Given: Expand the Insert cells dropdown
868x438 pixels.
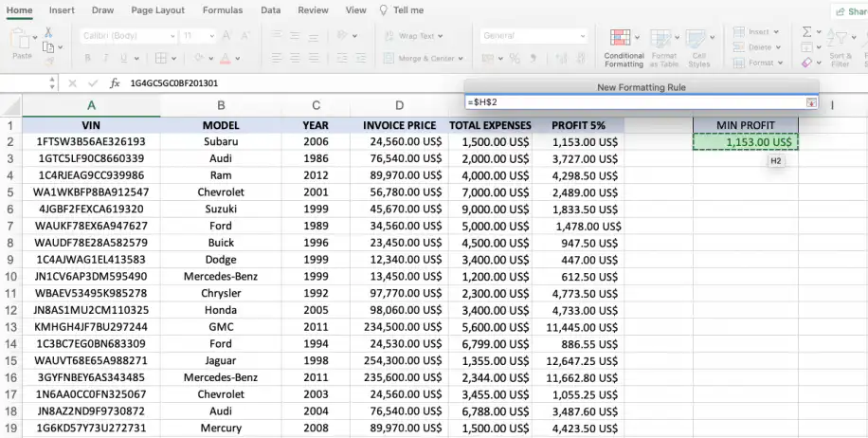Looking at the screenshot, I should 776,32.
